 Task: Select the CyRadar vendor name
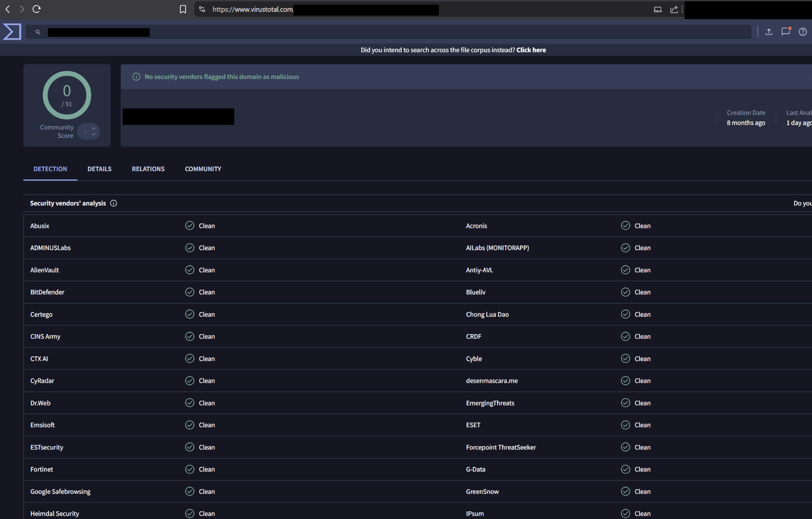pos(42,381)
